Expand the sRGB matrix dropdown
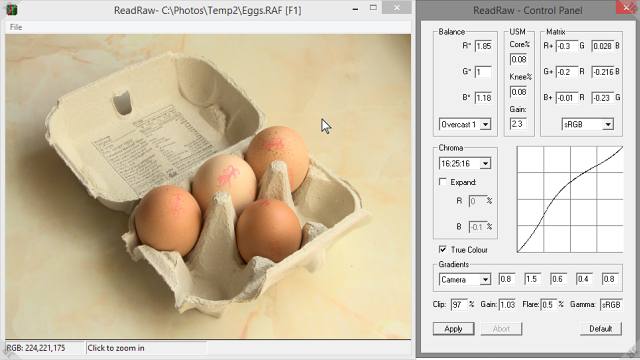 pos(587,124)
